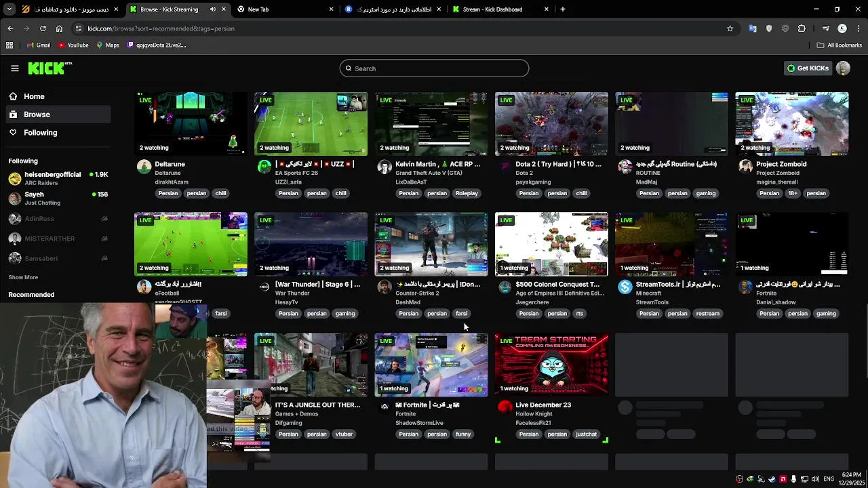
Task: Open Kelvin Martin ACE RP stream thumbnail
Action: point(431,123)
